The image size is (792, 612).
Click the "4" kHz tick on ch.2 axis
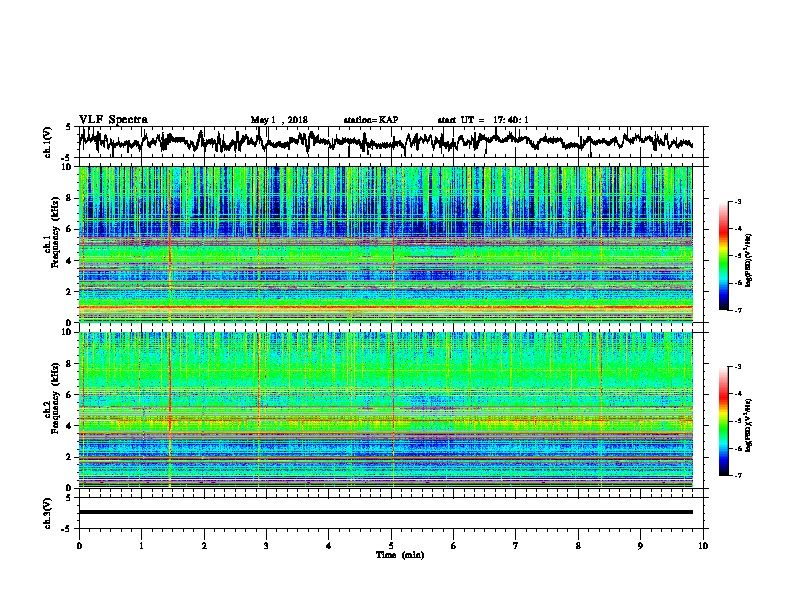point(70,426)
